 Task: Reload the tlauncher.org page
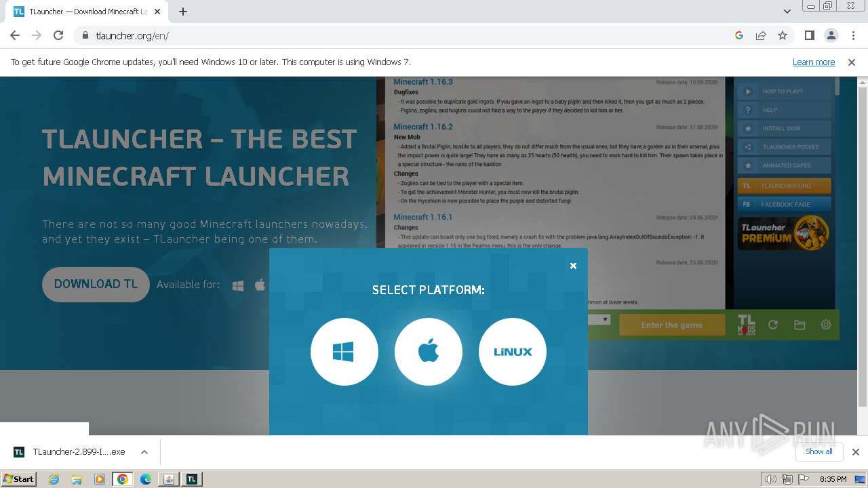[x=58, y=35]
